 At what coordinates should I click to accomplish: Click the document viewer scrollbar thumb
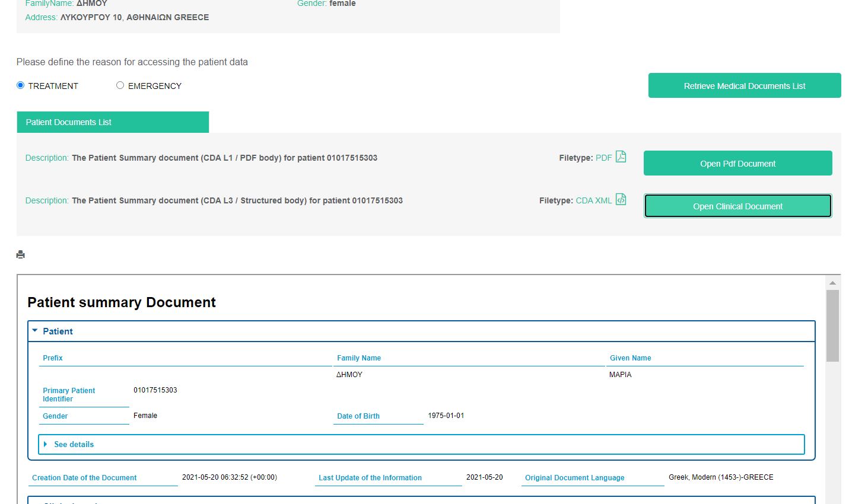(x=832, y=325)
